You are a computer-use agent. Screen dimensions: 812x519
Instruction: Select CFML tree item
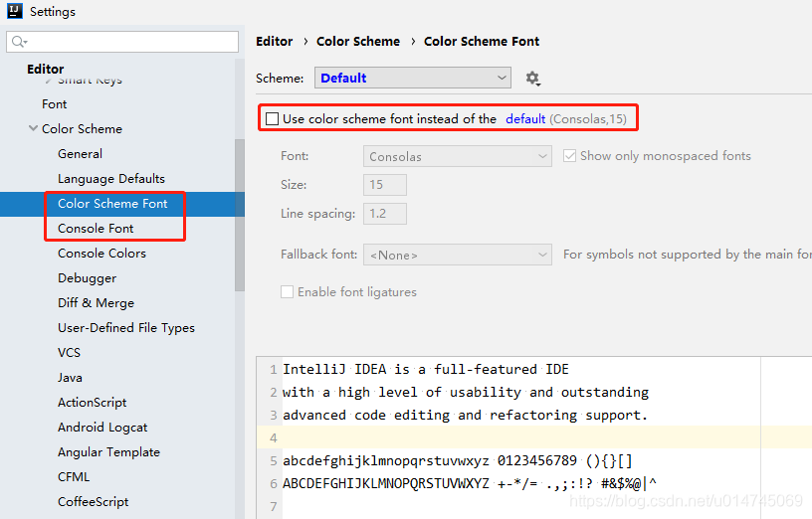[x=74, y=476]
